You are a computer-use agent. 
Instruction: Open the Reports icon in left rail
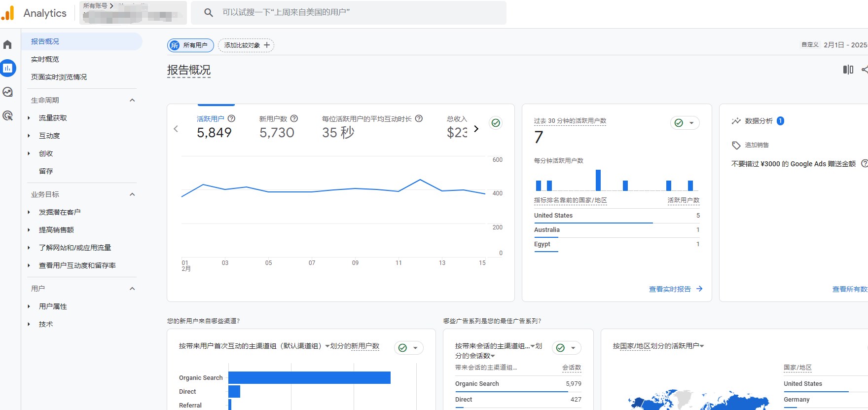8,68
